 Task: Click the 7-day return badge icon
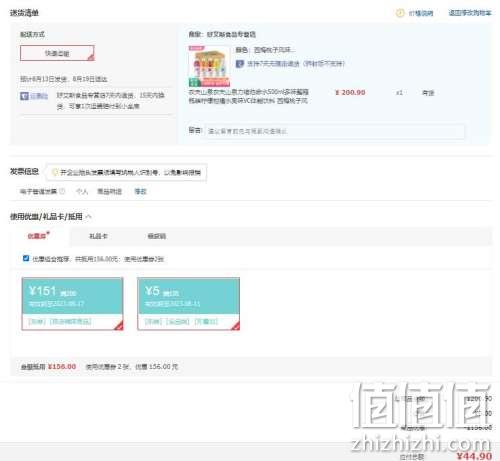(240, 64)
